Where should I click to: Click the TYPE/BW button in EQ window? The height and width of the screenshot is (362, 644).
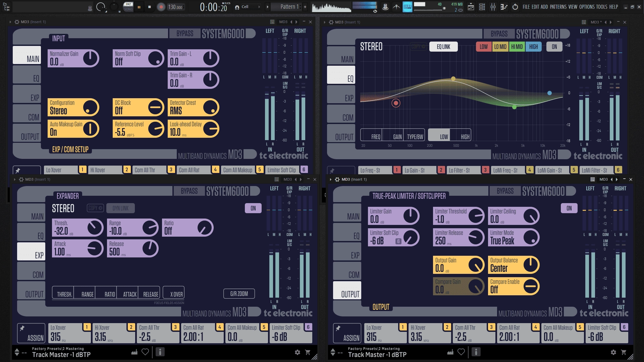(x=414, y=135)
